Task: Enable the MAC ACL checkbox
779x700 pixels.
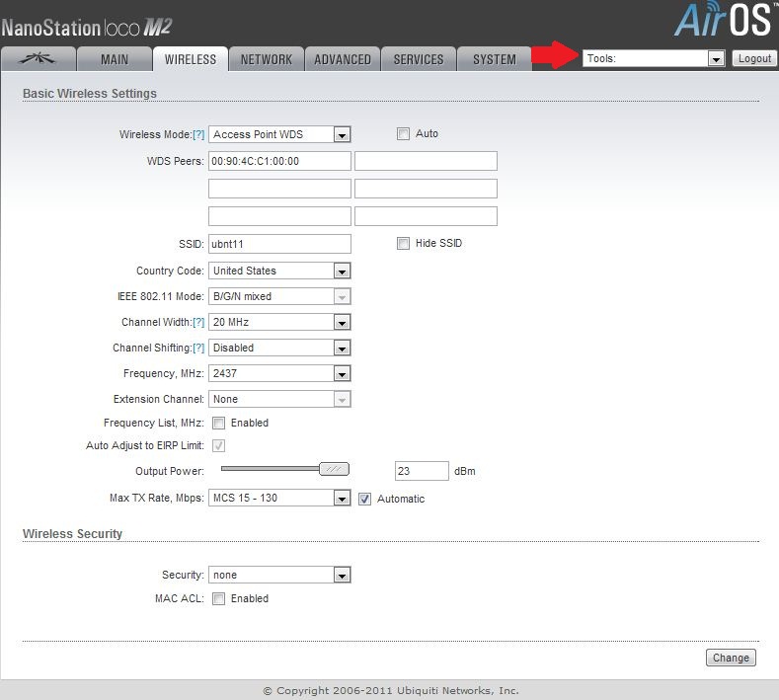Action: pyautogui.click(x=218, y=598)
